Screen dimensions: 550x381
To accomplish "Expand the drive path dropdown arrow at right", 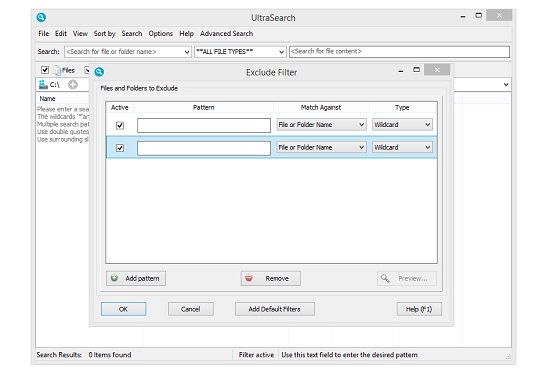I will coord(506,85).
